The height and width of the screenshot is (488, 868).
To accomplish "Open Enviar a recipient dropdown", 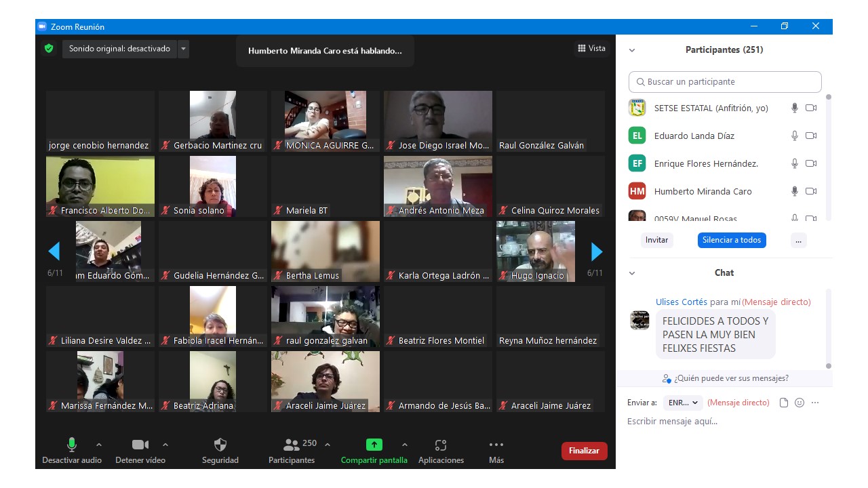I will point(684,403).
